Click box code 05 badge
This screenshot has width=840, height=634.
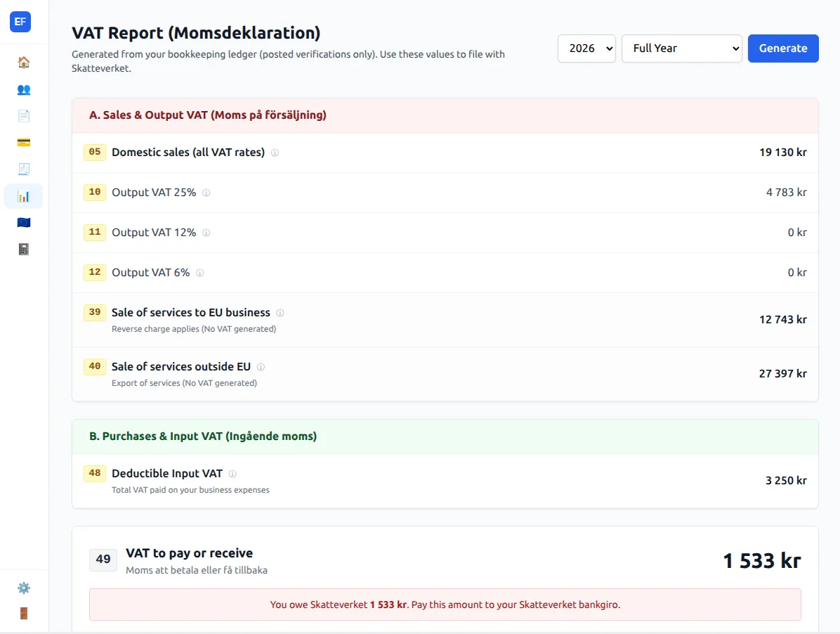pyautogui.click(x=95, y=152)
